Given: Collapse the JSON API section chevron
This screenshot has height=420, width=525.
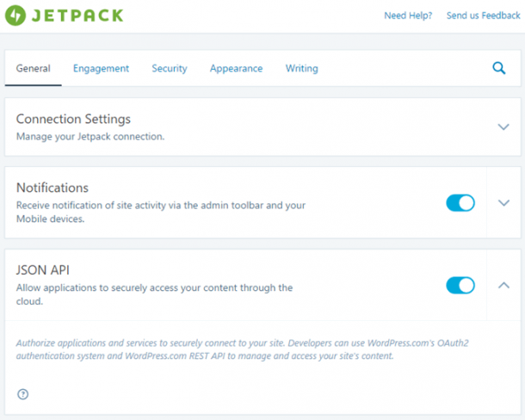Looking at the screenshot, I should point(503,286).
